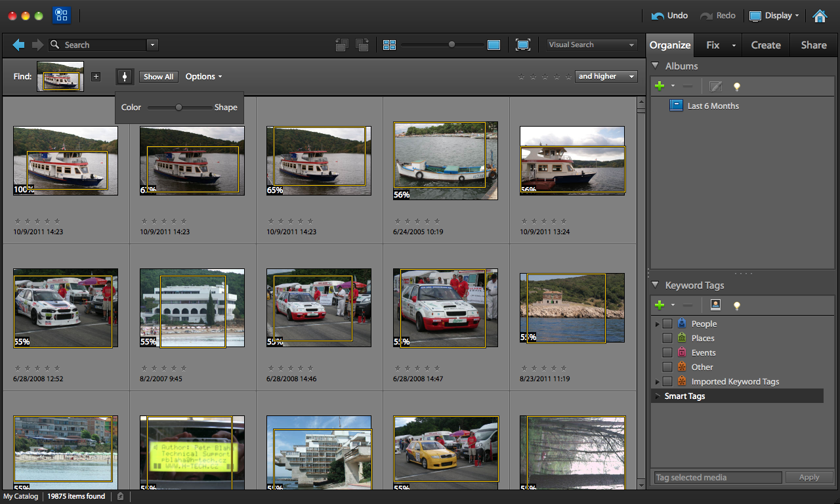Click the Undo button
The width and height of the screenshot is (840, 504).
[669, 16]
